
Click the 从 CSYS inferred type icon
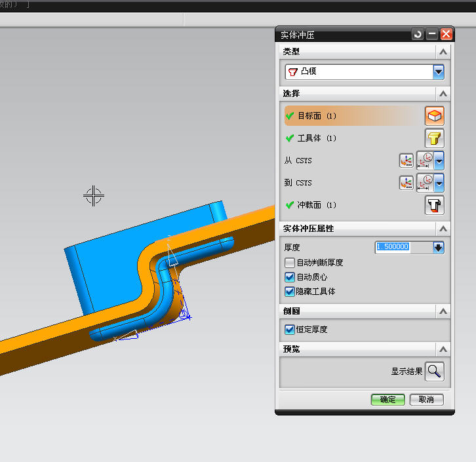[425, 161]
